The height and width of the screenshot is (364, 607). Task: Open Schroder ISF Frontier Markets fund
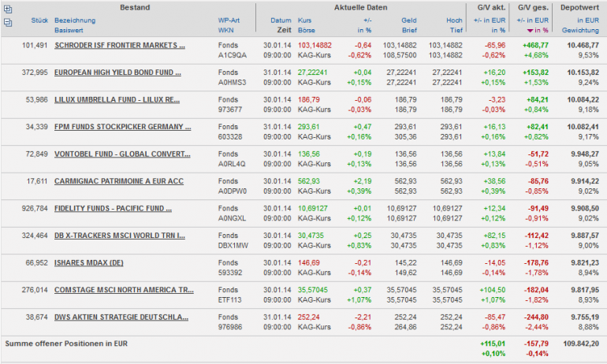coord(119,46)
